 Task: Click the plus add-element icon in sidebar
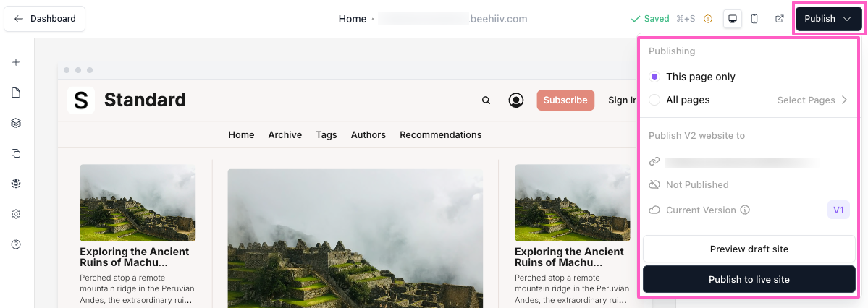tap(16, 62)
